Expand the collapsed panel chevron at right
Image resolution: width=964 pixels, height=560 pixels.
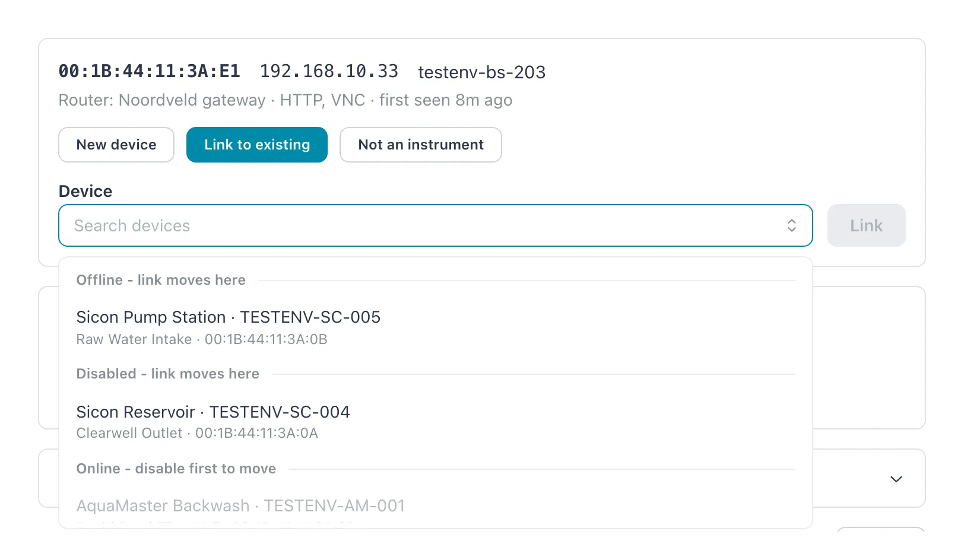coord(896,479)
